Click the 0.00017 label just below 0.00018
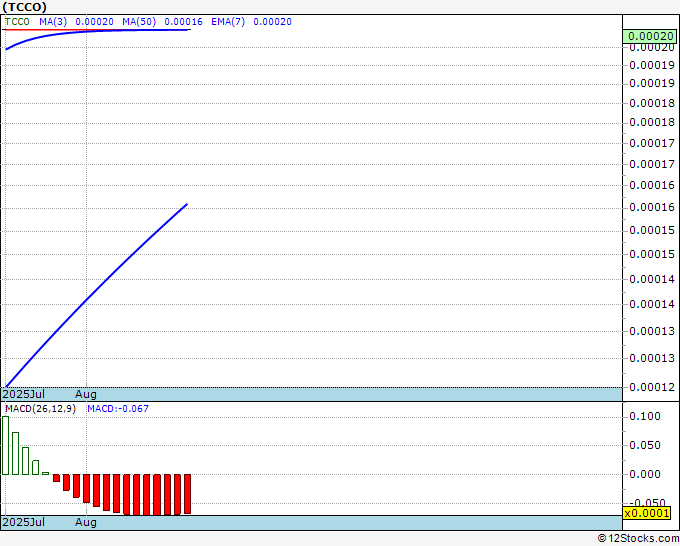This screenshot has width=680, height=546. pyautogui.click(x=652, y=143)
